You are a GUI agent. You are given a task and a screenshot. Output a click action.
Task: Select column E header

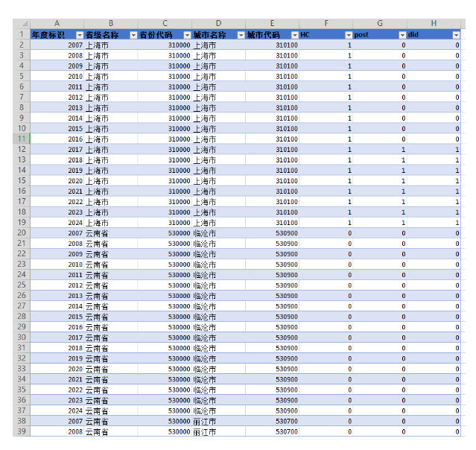[x=273, y=23]
